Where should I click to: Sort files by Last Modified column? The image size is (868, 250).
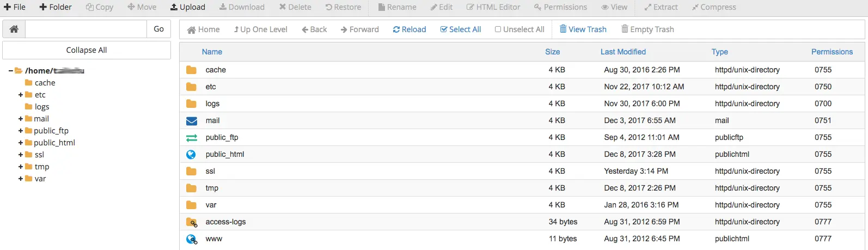623,52
